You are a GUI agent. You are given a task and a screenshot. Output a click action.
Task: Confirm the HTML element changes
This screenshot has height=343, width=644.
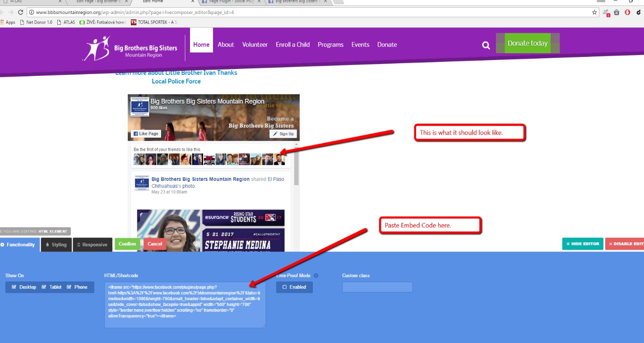(127, 244)
